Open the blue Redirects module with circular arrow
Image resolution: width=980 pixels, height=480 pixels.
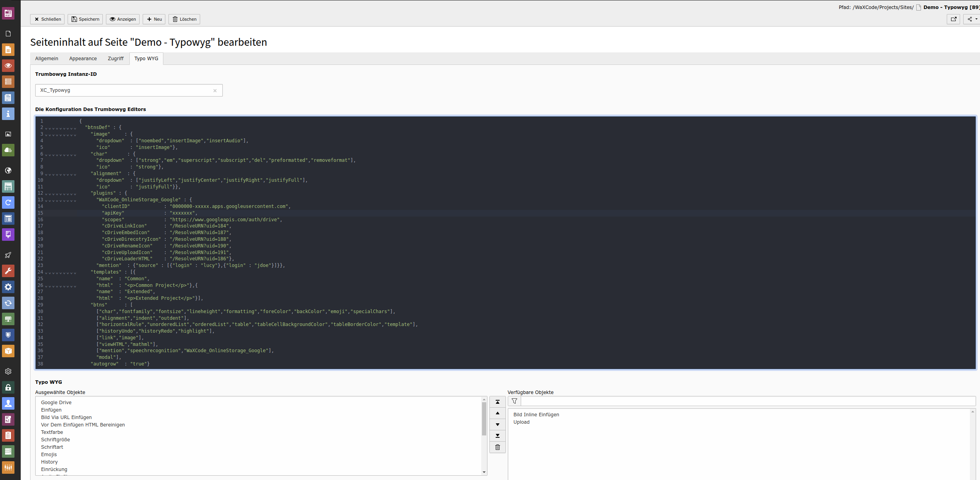pyautogui.click(x=8, y=202)
